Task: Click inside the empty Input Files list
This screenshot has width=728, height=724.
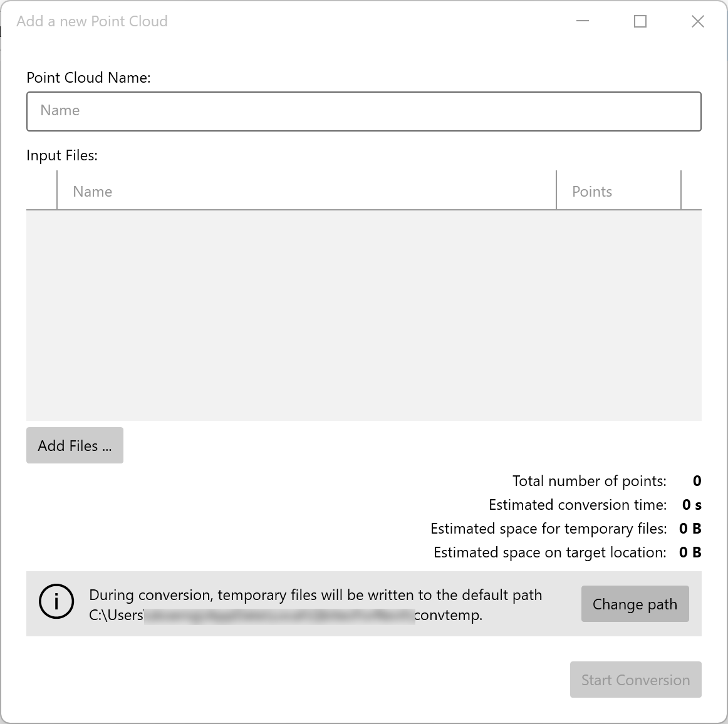Action: click(363, 315)
